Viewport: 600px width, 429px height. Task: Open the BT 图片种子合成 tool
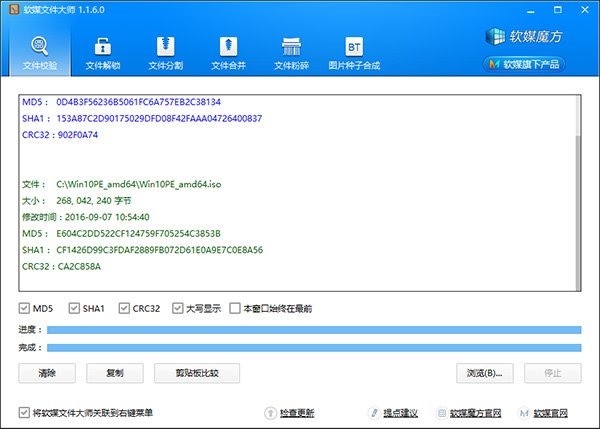click(x=354, y=53)
